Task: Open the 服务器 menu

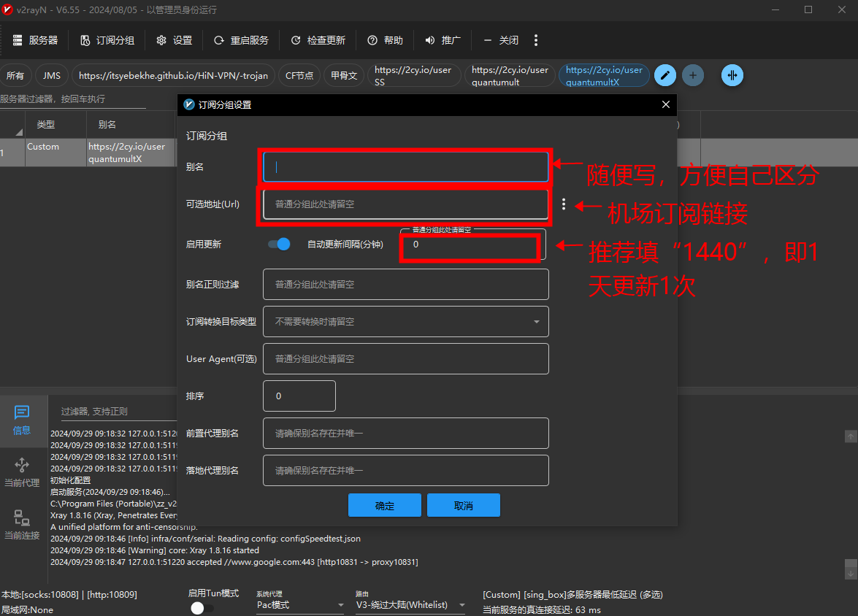Action: pos(35,40)
